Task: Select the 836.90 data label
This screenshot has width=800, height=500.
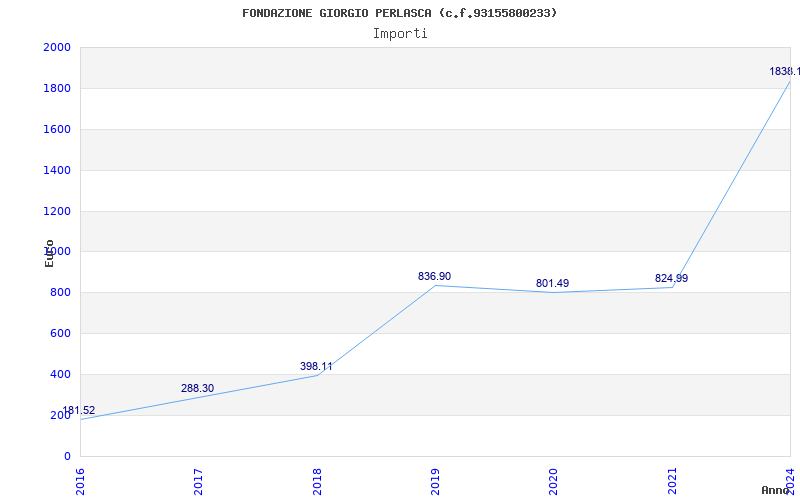Action: coord(434,277)
